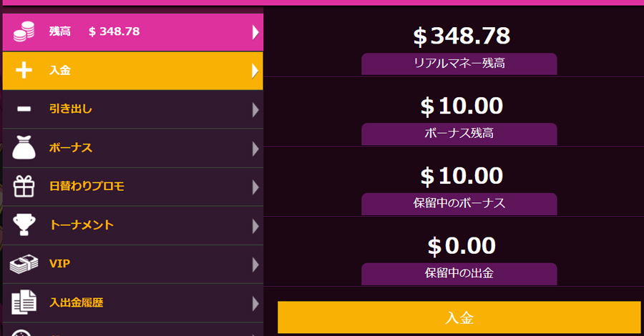Select the リアルマネー残高 label
This screenshot has width=644, height=336.
point(459,64)
